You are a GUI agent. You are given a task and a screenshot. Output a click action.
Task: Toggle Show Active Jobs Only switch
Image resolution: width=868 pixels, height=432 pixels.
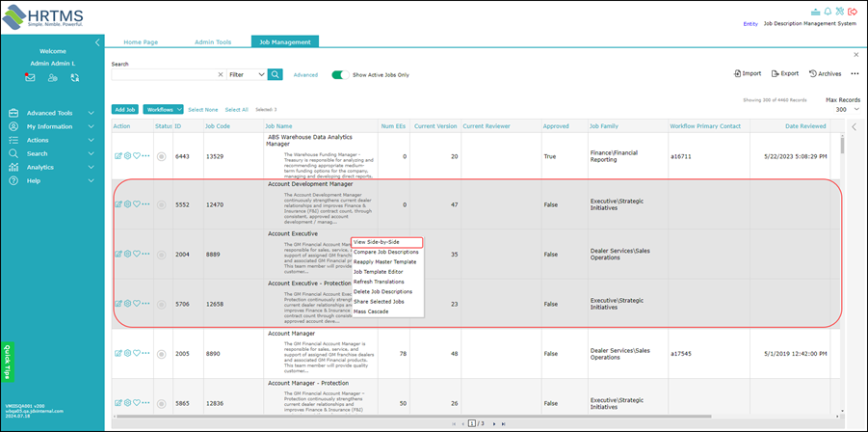[x=340, y=75]
